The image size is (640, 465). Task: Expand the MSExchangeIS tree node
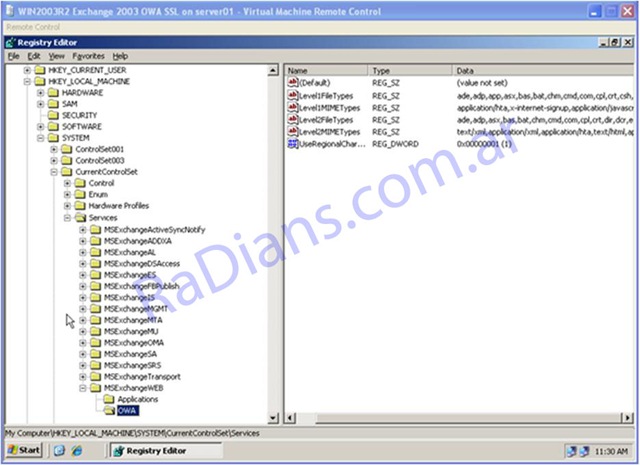[82, 297]
